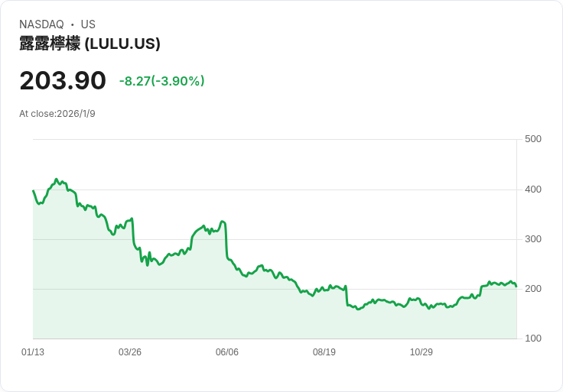Click the 200 y-axis label

pyautogui.click(x=533, y=289)
